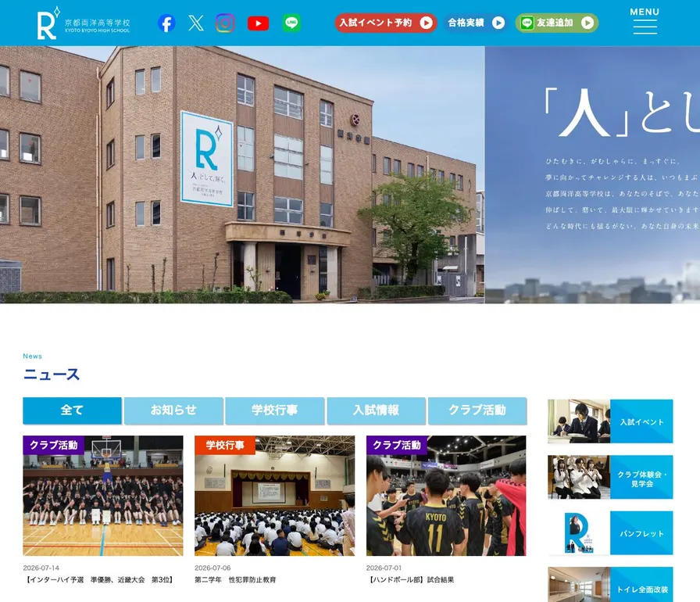The height and width of the screenshot is (602, 700).
Task: Click the school building hero image
Action: 242,174
